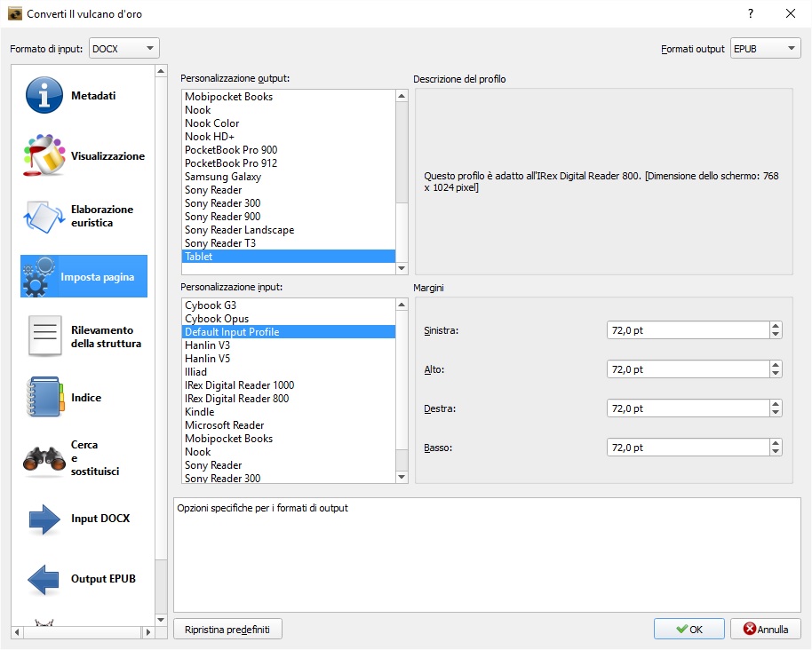812x650 pixels.
Task: Click the help question mark button
Action: [x=751, y=13]
